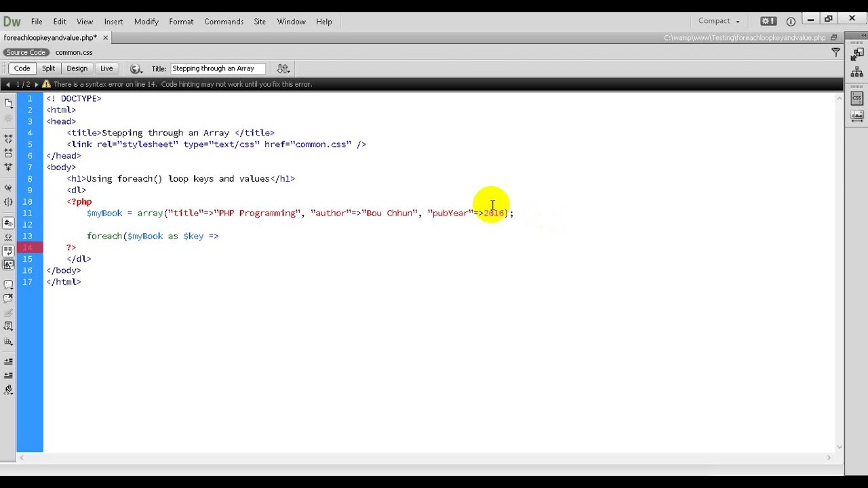
Task: Go to previous code navigation arrow
Action: click(7, 84)
